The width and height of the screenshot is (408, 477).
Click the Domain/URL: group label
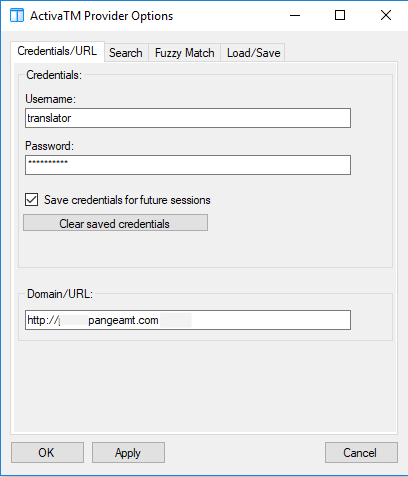tap(60, 294)
